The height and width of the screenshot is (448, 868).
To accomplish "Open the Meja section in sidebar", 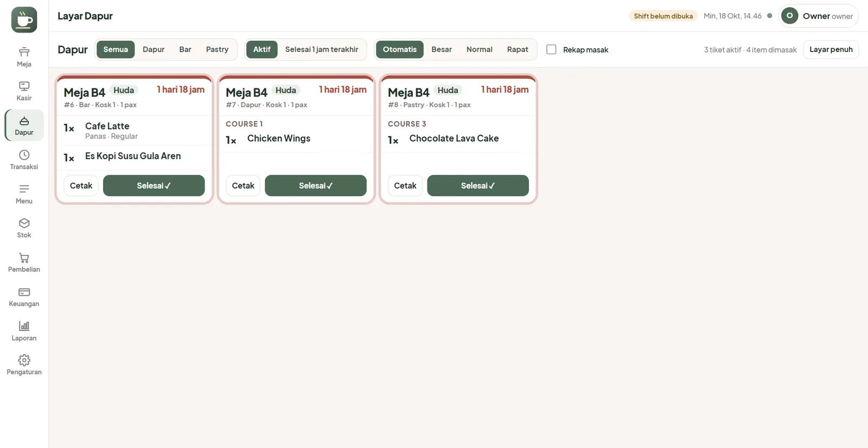I will click(24, 57).
